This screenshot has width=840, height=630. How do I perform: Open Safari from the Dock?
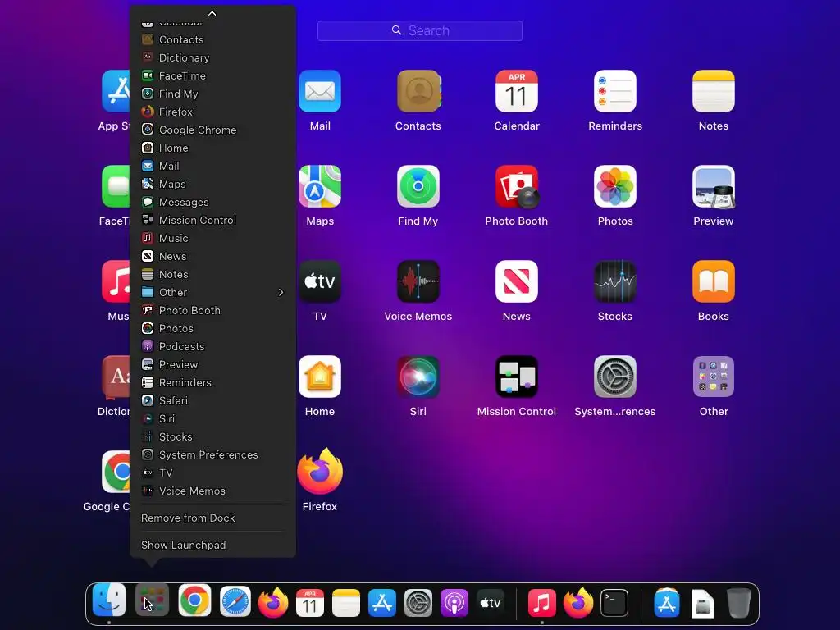[235, 601]
